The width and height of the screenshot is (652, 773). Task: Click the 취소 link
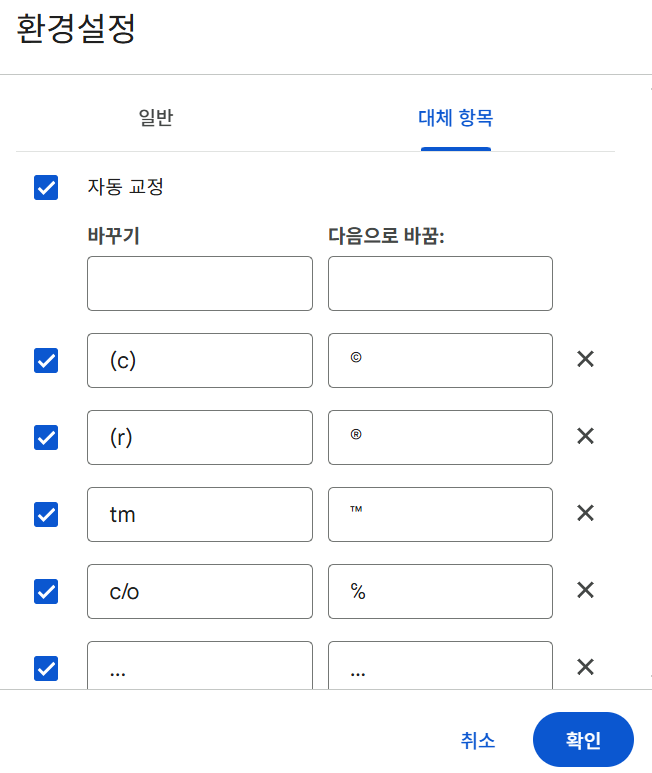pyautogui.click(x=478, y=740)
